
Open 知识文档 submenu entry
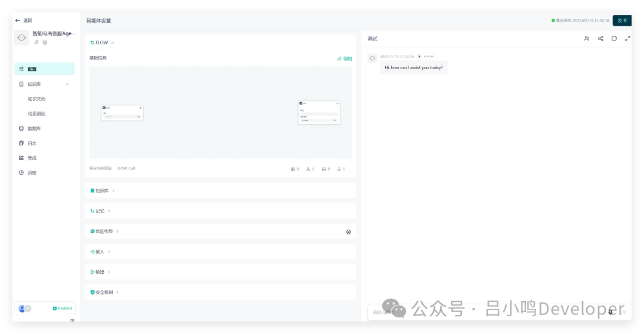click(36, 99)
